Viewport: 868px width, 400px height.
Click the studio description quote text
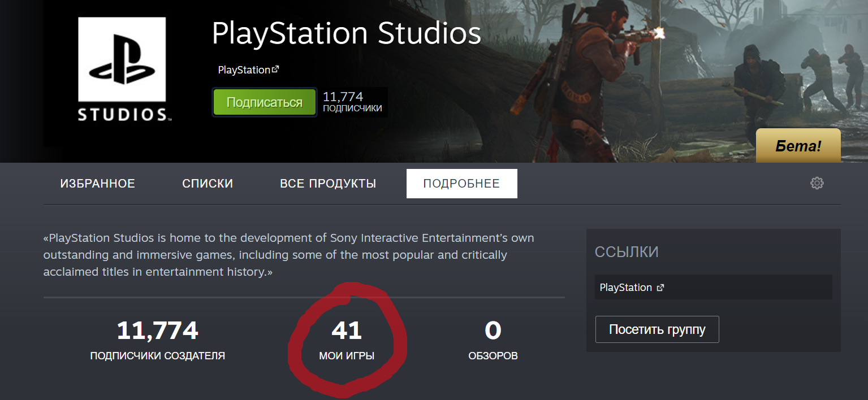[x=288, y=255]
